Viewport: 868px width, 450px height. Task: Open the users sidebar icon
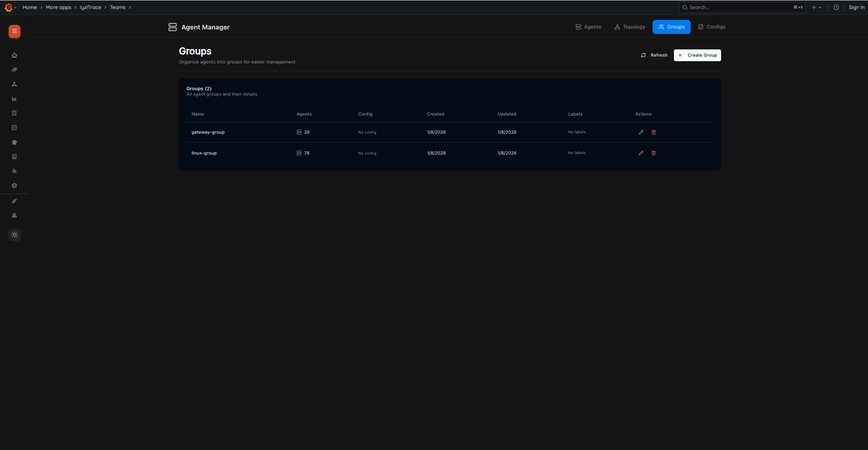(x=15, y=171)
